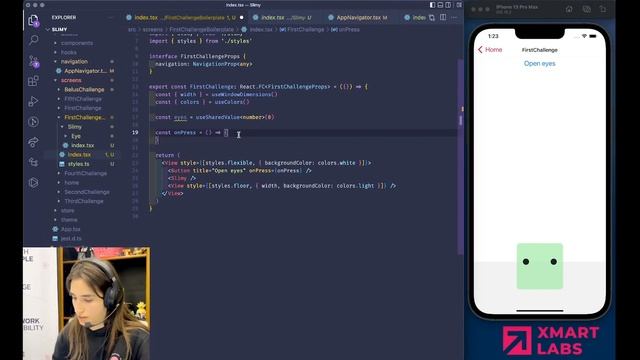The width and height of the screenshot is (640, 360).
Task: Collapse the Slimy folder in tree
Action: (74, 127)
